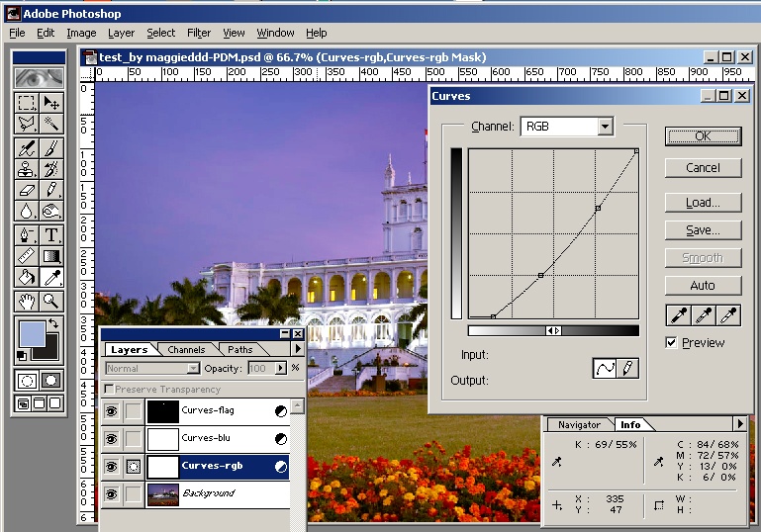Choose the Type tool
This screenshot has height=532, width=761.
point(50,235)
